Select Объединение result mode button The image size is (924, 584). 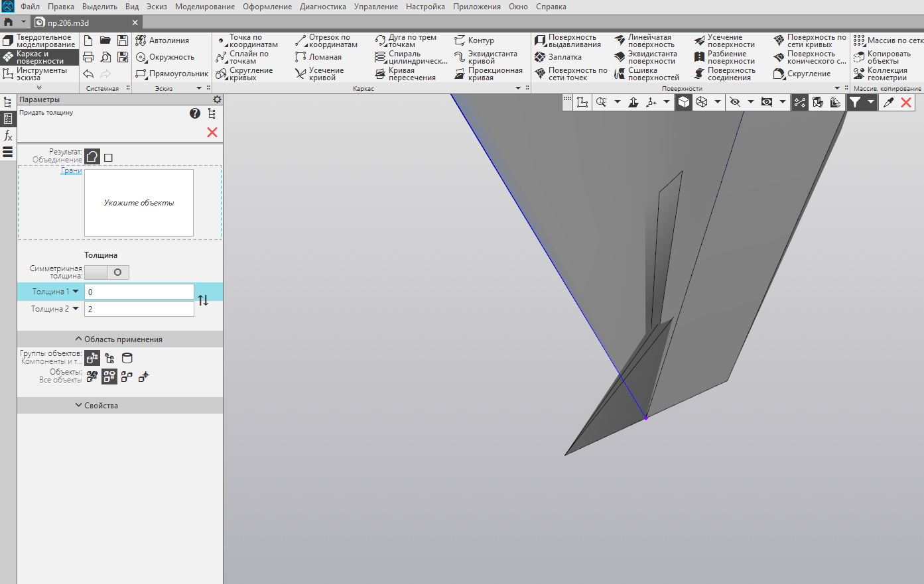coord(92,157)
